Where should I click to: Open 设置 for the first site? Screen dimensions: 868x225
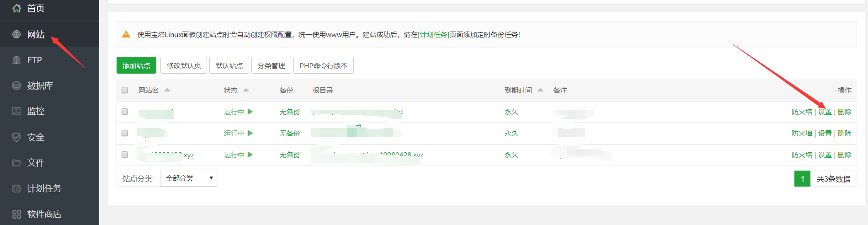point(825,112)
